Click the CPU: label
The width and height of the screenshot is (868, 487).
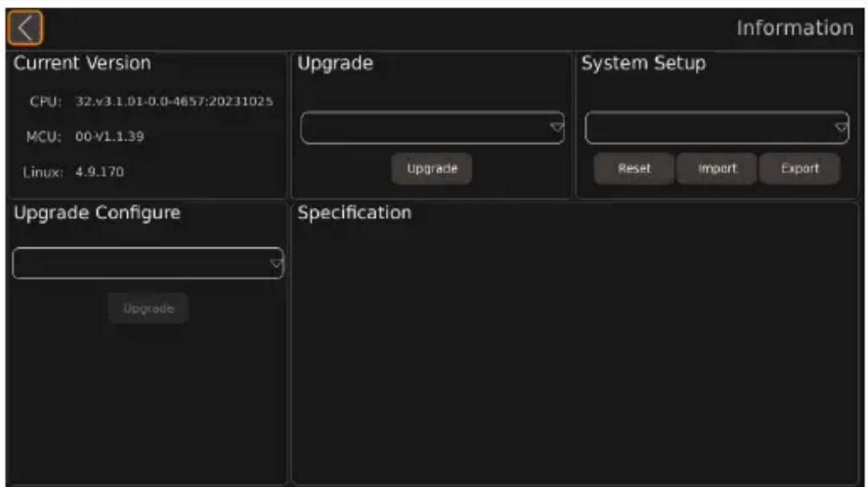(46, 102)
